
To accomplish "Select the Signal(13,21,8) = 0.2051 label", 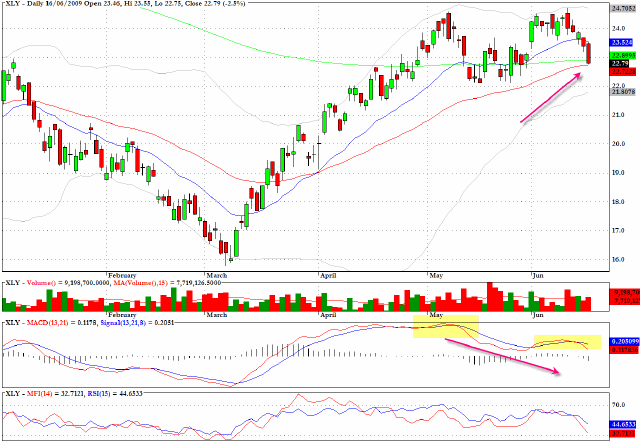I will click(137, 322).
